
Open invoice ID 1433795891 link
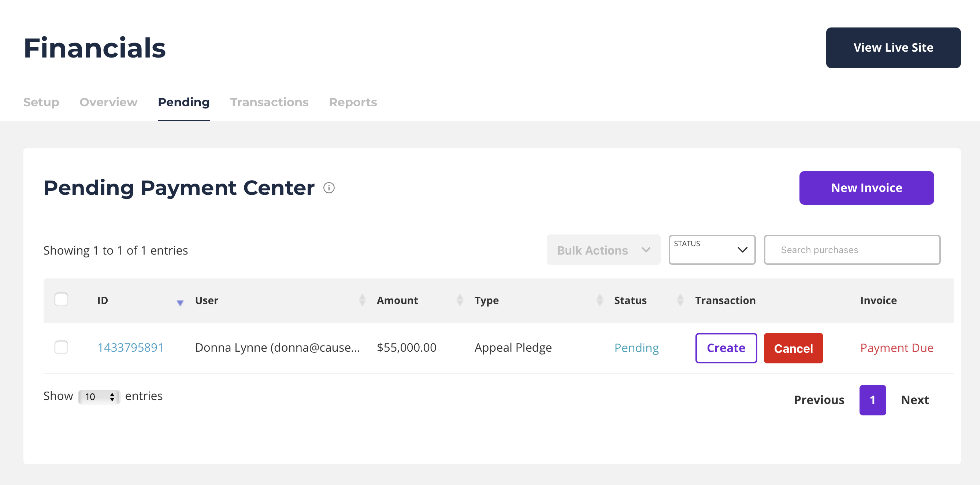click(x=130, y=347)
